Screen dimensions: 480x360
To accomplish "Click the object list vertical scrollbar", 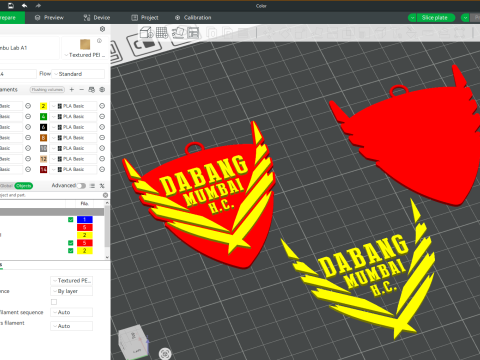I will click(x=107, y=227).
